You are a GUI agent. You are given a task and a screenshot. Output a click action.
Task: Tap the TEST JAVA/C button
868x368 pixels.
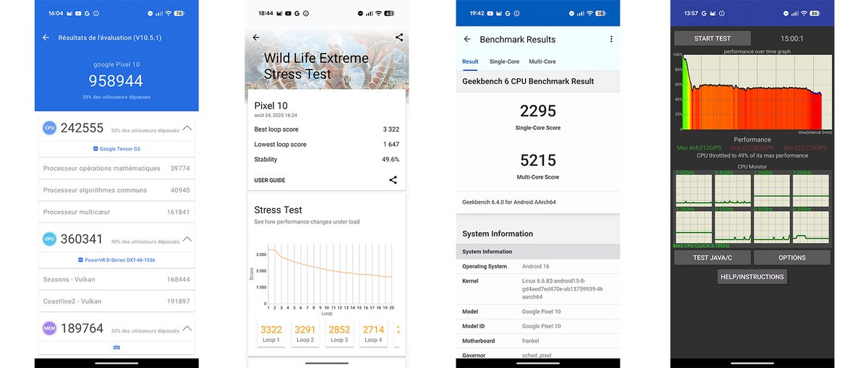coord(712,257)
